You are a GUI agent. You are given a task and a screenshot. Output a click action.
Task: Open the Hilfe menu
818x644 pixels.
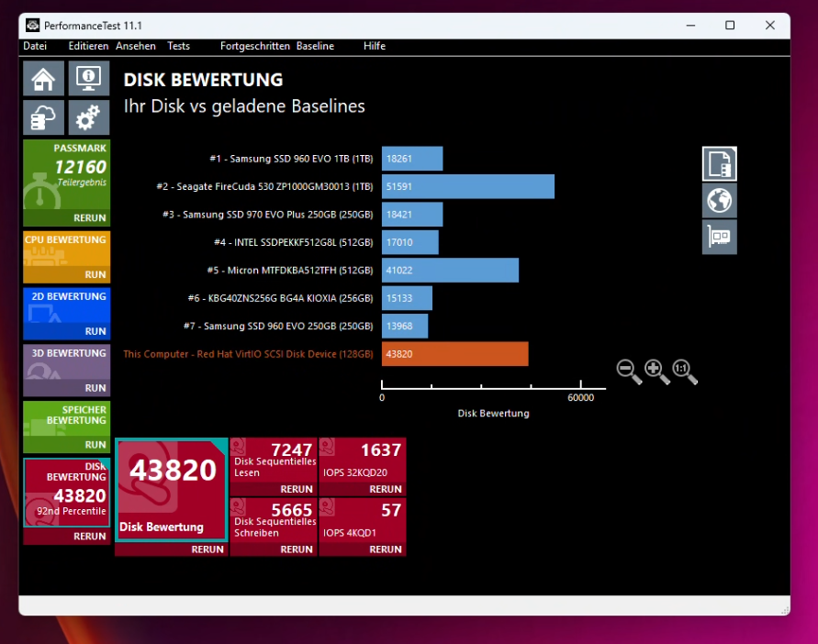375,46
